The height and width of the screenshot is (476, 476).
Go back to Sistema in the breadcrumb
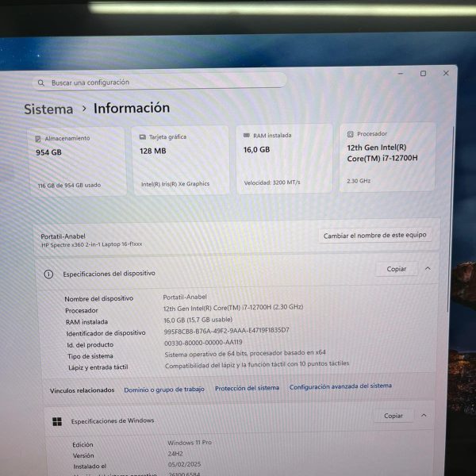(48, 109)
